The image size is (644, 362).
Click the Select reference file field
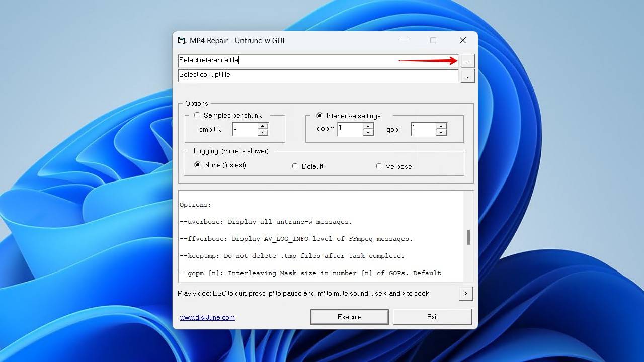(x=318, y=60)
